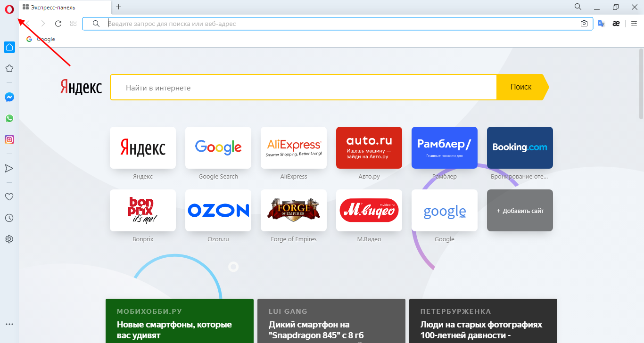This screenshot has height=343, width=644.
Task: Open the AliExpress speed dial tile
Action: (294, 147)
